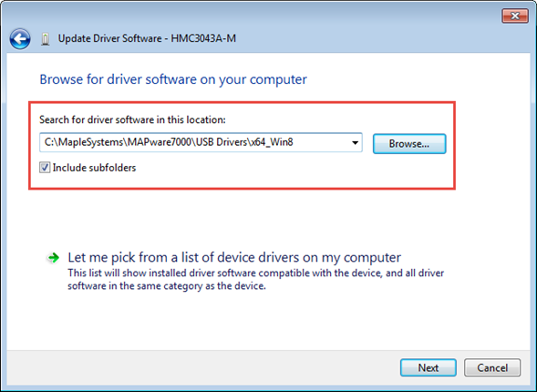Cancel the driver update wizard
537x392 pixels.
[492, 367]
